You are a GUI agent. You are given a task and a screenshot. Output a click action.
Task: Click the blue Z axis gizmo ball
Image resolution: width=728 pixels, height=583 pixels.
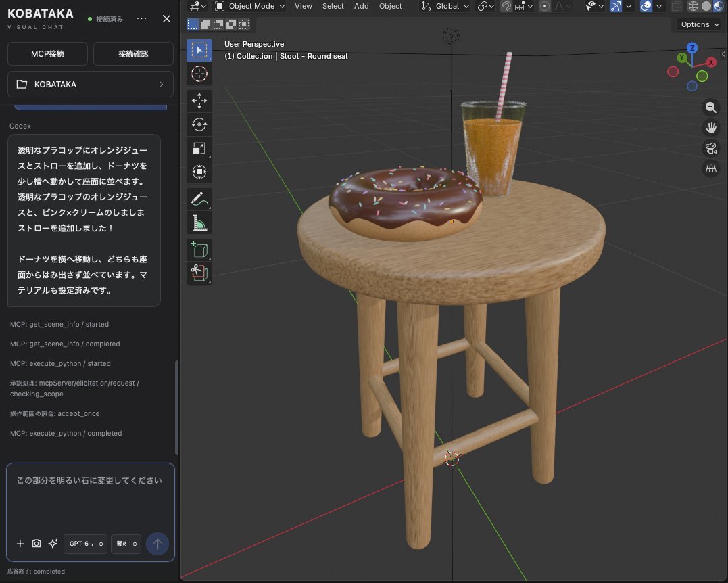coord(691,48)
